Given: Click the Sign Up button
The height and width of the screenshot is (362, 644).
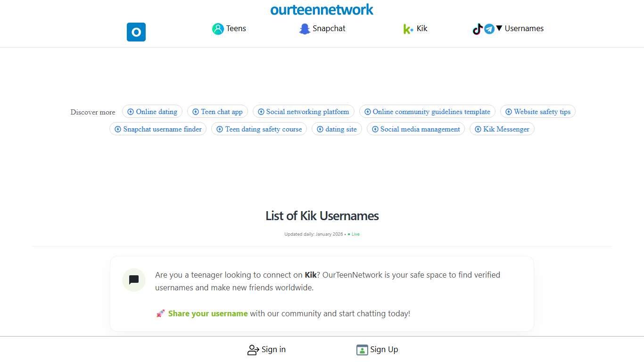Looking at the screenshot, I should pos(377,349).
